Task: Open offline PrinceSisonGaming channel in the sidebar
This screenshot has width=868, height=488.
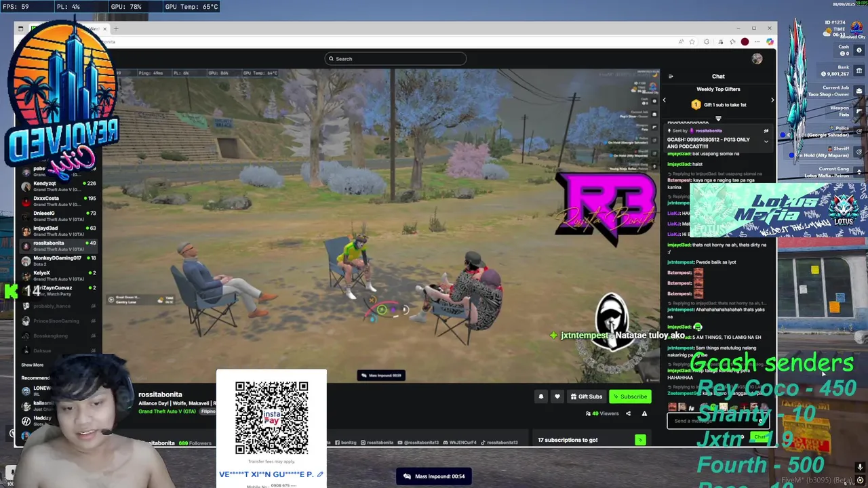Action: point(60,321)
